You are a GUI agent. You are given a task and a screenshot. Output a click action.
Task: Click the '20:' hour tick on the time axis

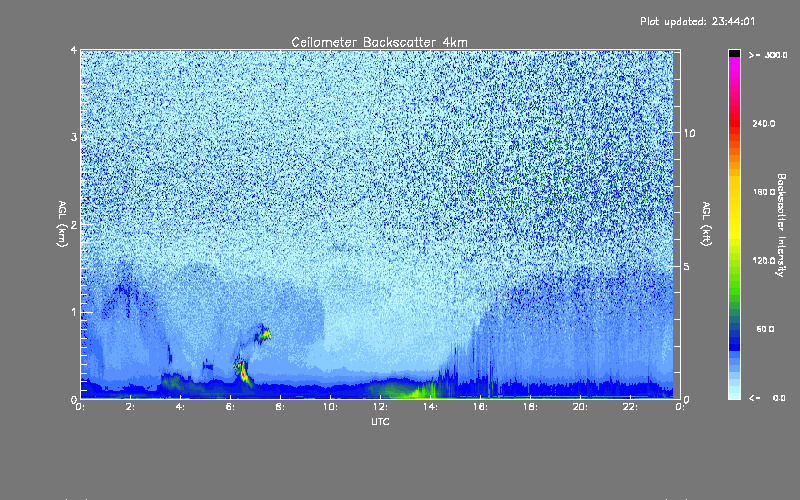580,407
